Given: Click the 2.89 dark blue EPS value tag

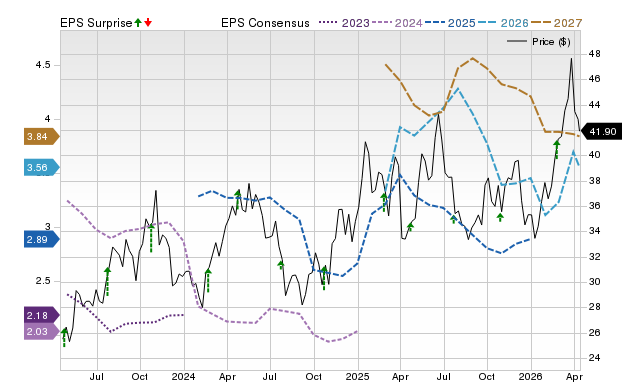Looking at the screenshot, I should 42,240.
